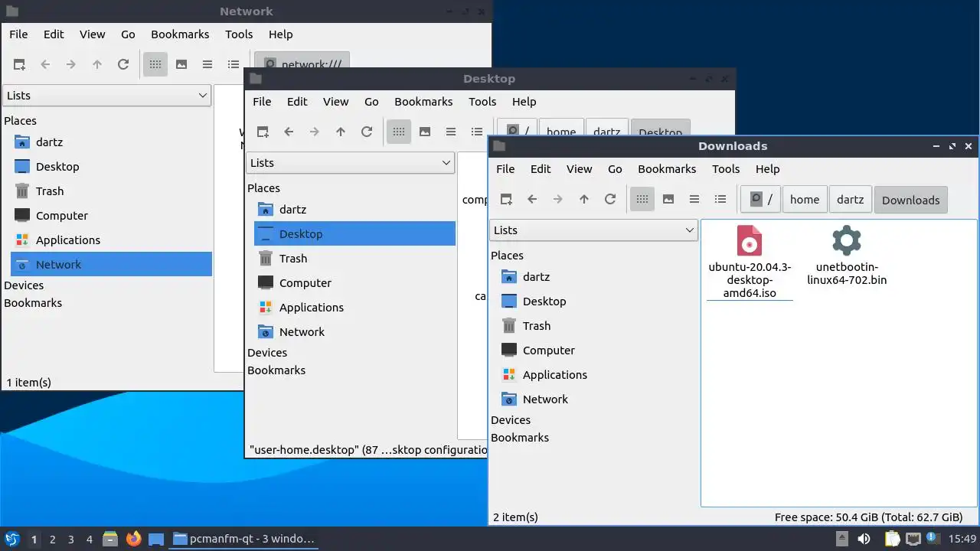The height and width of the screenshot is (551, 980).
Task: Click pcmanfm-qt 3 windows taskbar entry
Action: 243,539
